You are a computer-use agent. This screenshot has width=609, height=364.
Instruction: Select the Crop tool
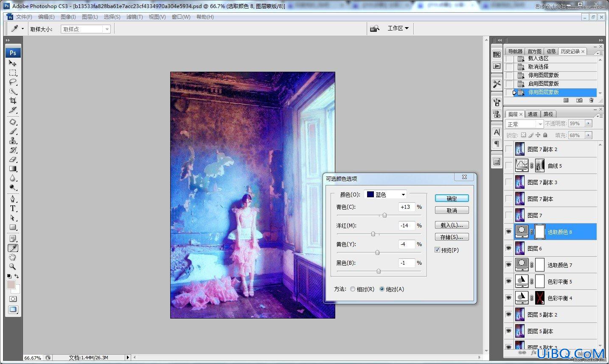click(x=13, y=101)
